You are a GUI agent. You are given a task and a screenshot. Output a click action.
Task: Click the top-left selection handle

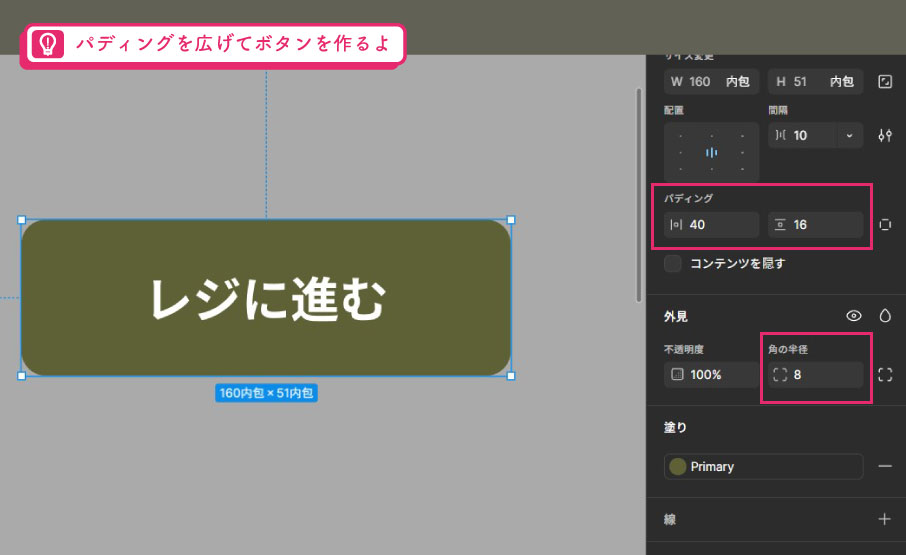pyautogui.click(x=22, y=220)
